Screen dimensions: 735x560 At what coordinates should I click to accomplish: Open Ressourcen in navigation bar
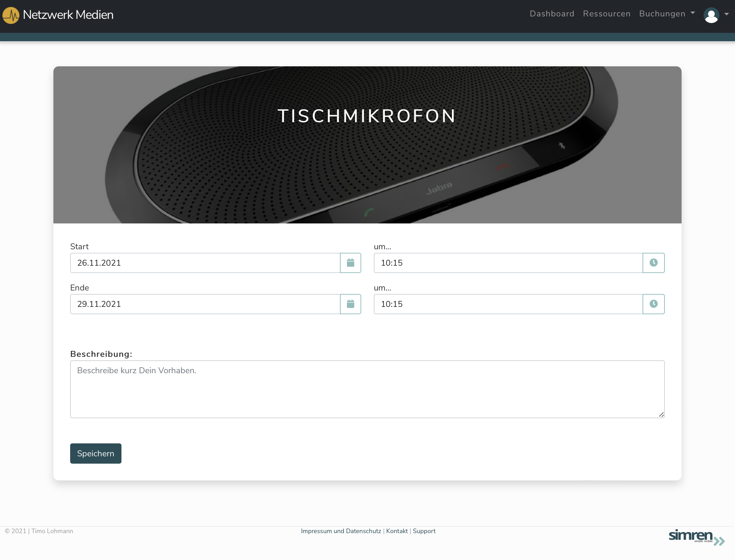point(607,14)
